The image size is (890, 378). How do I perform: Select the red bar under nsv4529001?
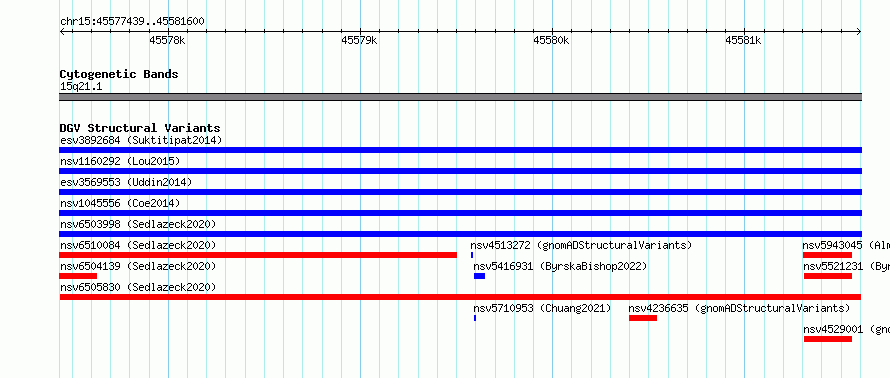(828, 339)
